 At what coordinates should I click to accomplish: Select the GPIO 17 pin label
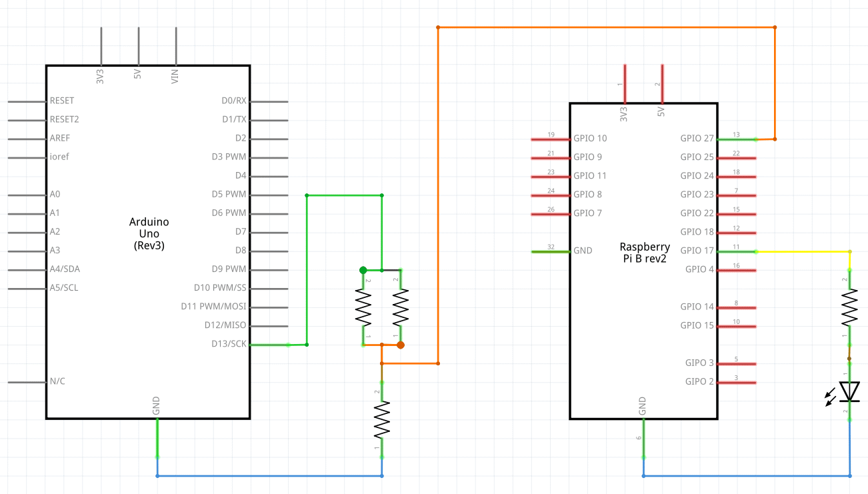[697, 251]
